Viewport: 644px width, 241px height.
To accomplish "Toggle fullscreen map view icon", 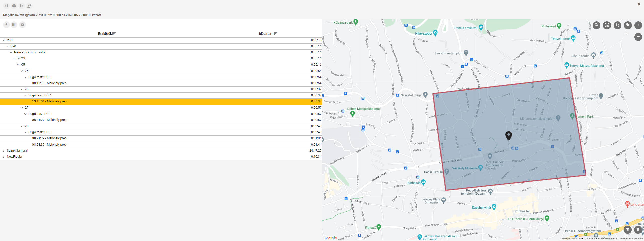I will click(607, 25).
